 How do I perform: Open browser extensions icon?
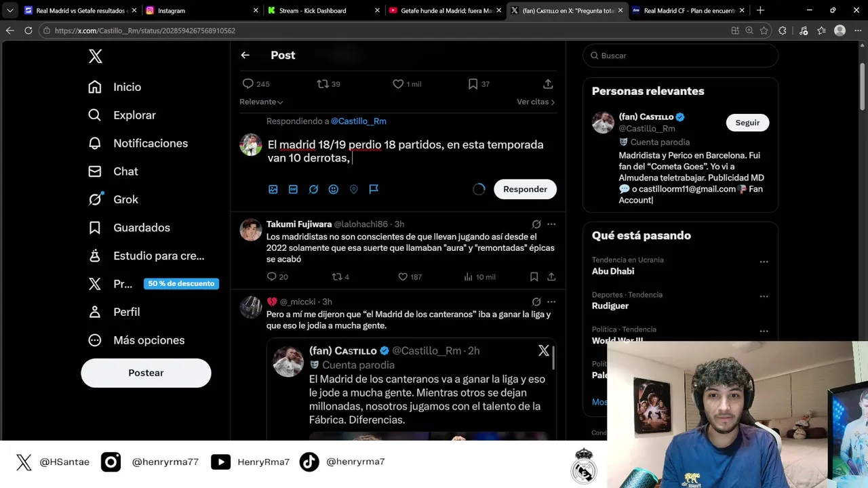pyautogui.click(x=783, y=30)
